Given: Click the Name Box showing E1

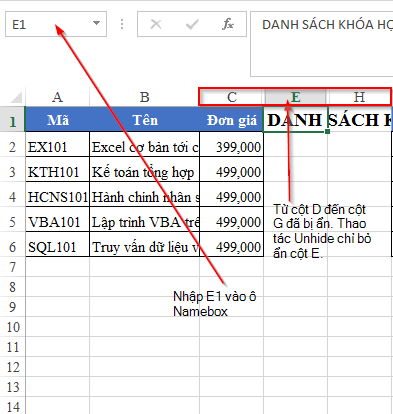Looking at the screenshot, I should click(x=56, y=24).
